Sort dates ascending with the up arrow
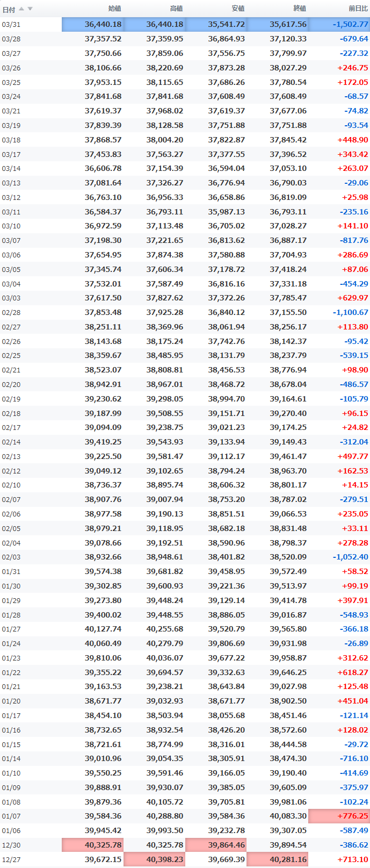 click(x=21, y=9)
